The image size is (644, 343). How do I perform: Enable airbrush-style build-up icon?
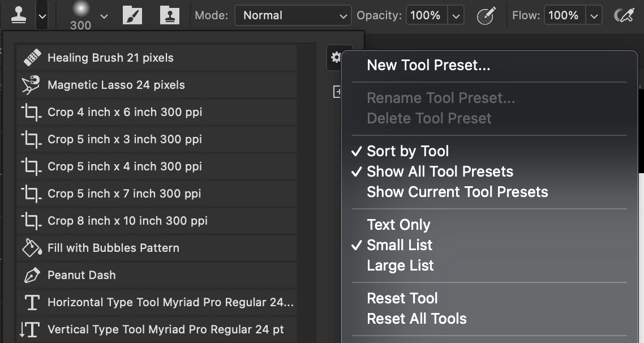coord(624,15)
